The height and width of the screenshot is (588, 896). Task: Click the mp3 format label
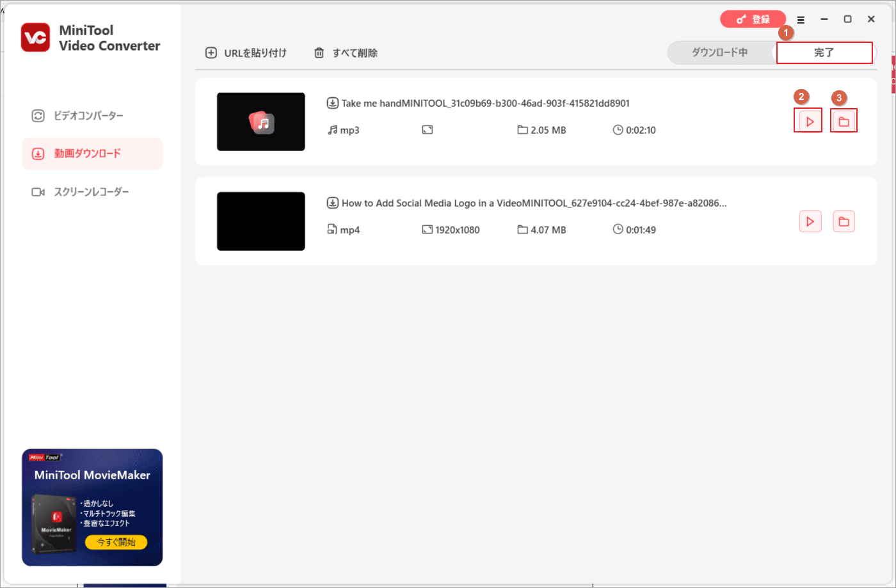point(349,130)
